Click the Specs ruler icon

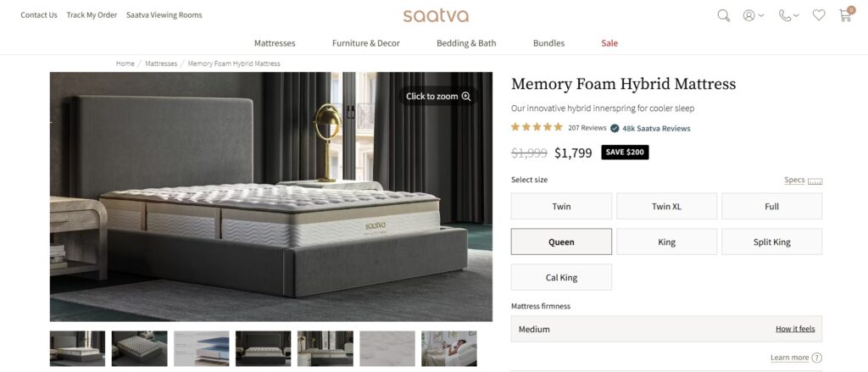[x=815, y=181]
